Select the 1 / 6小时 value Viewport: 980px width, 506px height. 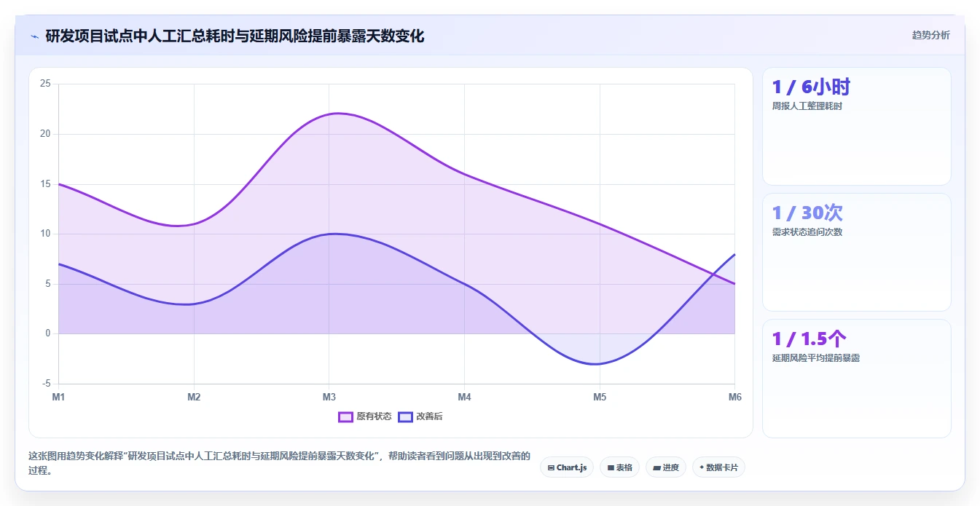click(811, 87)
